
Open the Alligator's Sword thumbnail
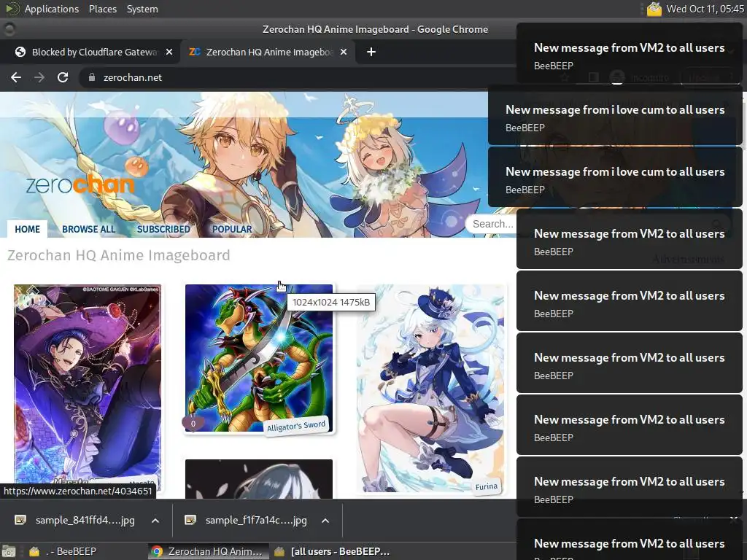[259, 358]
